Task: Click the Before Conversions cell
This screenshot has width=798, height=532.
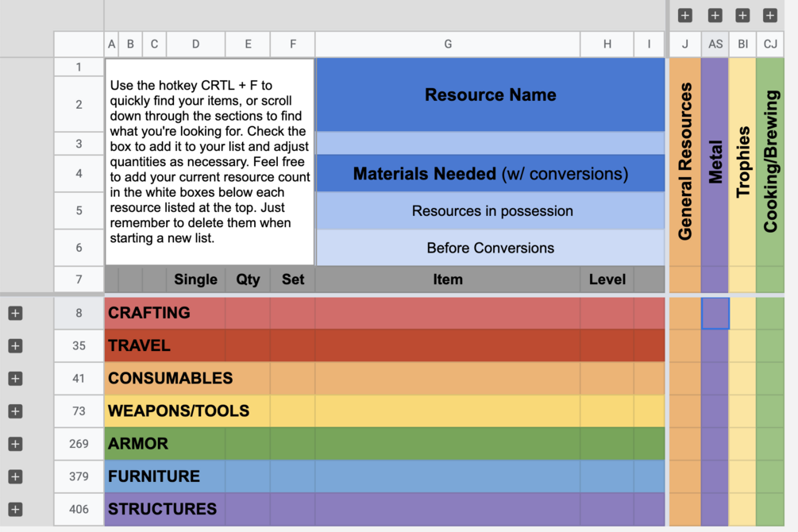Action: click(x=490, y=248)
